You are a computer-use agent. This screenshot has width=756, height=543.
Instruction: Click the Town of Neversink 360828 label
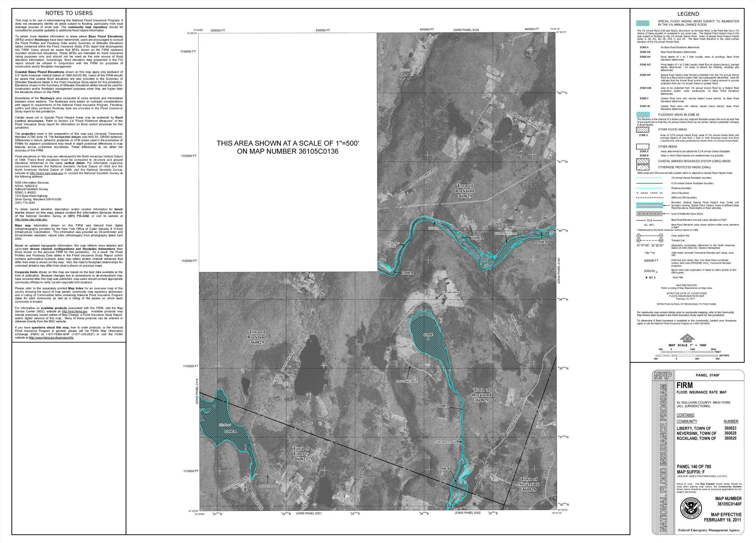coord(529,484)
